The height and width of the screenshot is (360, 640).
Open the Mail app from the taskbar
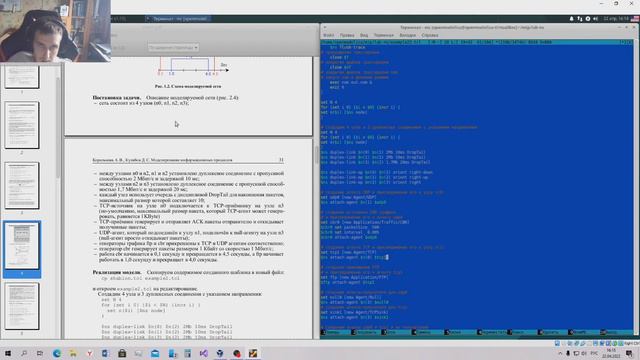(x=155, y=353)
